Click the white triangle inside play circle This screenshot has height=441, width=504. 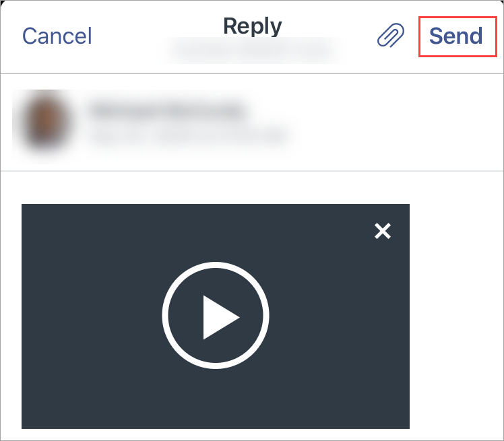coord(219,317)
